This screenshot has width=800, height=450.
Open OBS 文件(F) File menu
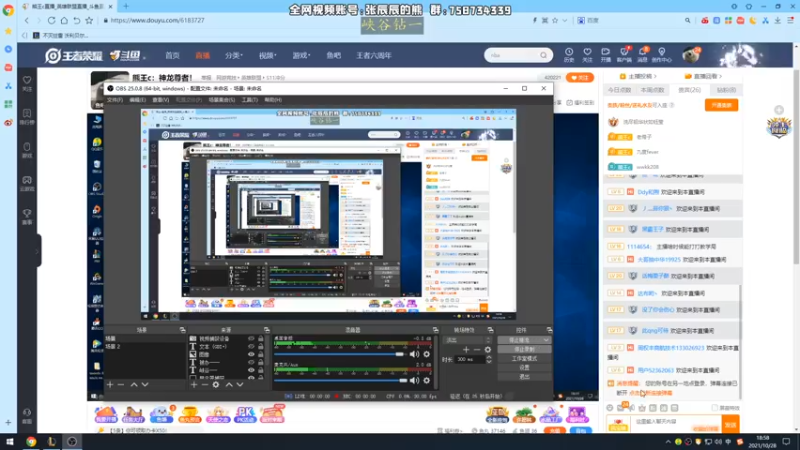click(x=115, y=100)
